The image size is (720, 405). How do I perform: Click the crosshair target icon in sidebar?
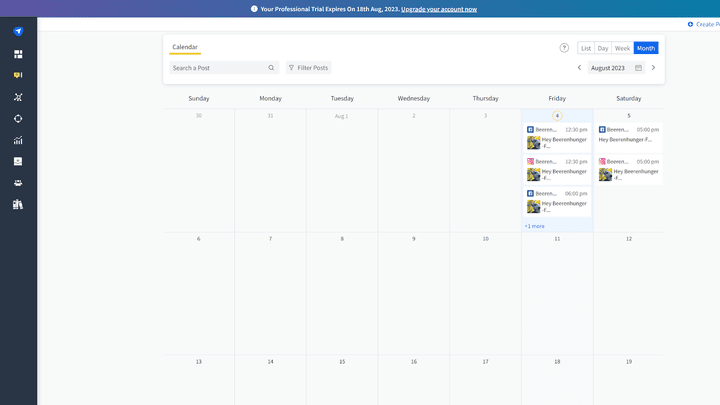pos(18,118)
